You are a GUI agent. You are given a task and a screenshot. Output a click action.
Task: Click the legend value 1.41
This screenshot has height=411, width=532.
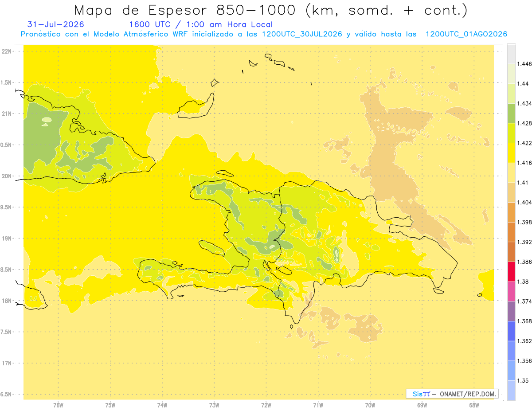522,183
